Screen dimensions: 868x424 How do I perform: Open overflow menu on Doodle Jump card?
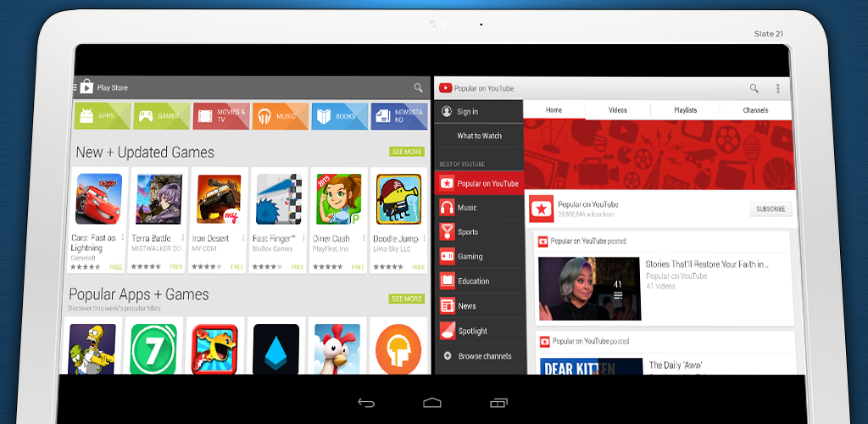pyautogui.click(x=424, y=238)
